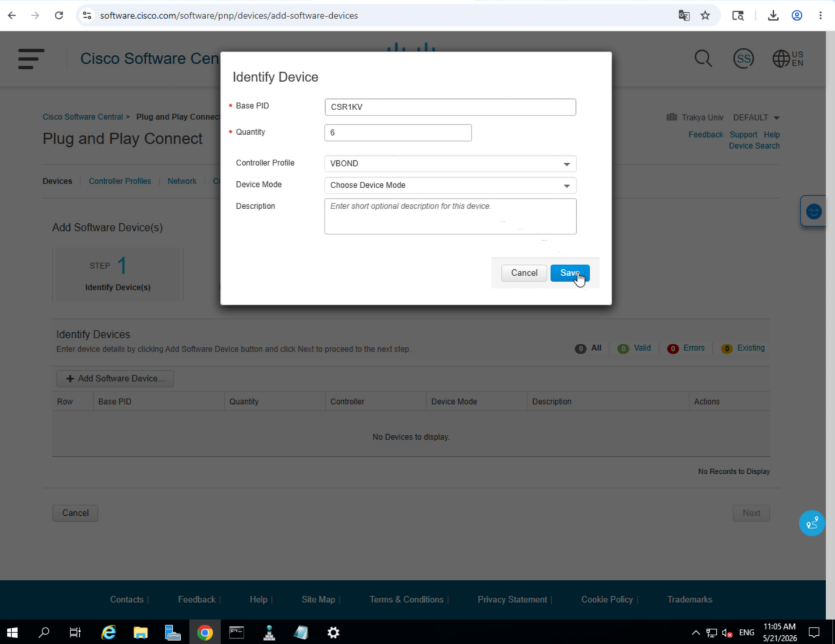Viewport: 835px width, 644px height.
Task: Filter devices by Valid
Action: tap(634, 349)
